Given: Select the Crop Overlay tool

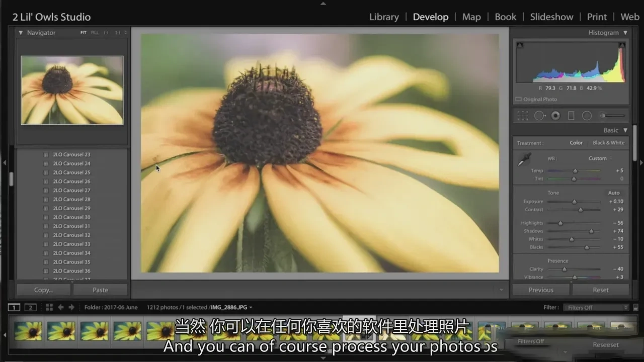Looking at the screenshot, I should coord(523,116).
